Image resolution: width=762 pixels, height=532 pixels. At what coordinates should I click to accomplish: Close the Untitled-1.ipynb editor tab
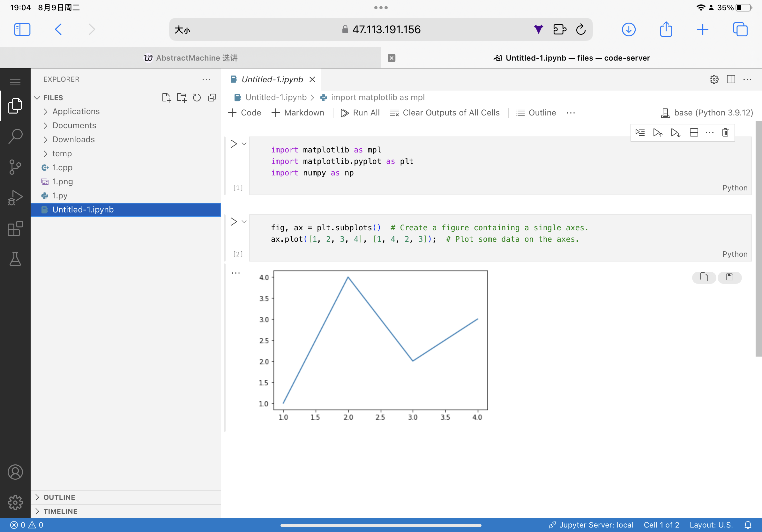pos(312,80)
